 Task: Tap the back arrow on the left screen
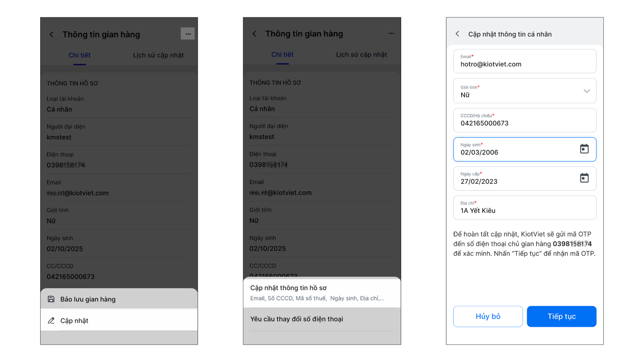[51, 34]
